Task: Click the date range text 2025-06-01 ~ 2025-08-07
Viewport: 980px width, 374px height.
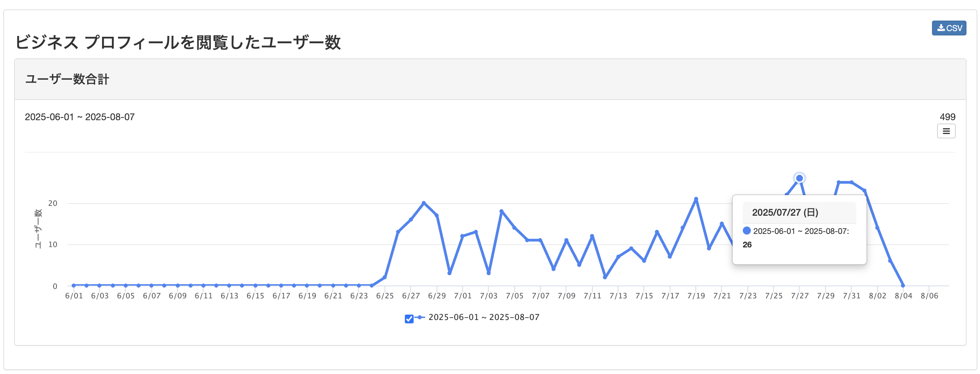Action: pyautogui.click(x=79, y=117)
